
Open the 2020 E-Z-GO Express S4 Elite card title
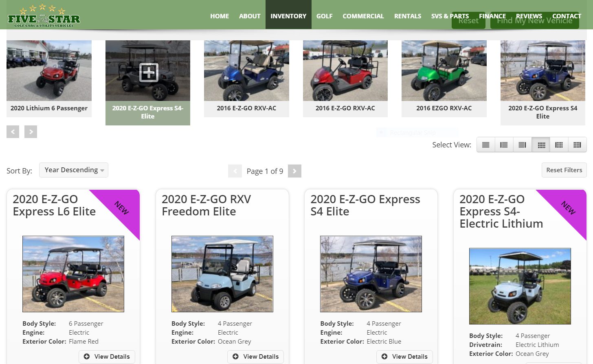(x=365, y=205)
